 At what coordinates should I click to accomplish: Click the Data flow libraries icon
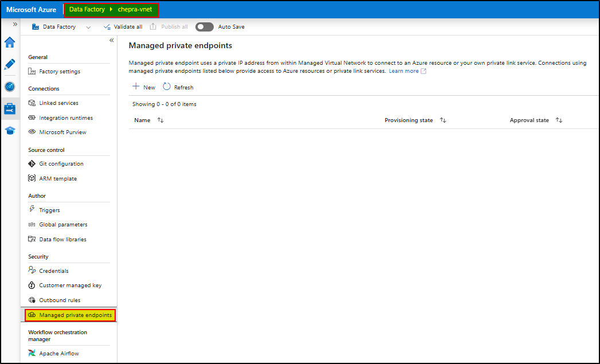click(x=32, y=239)
